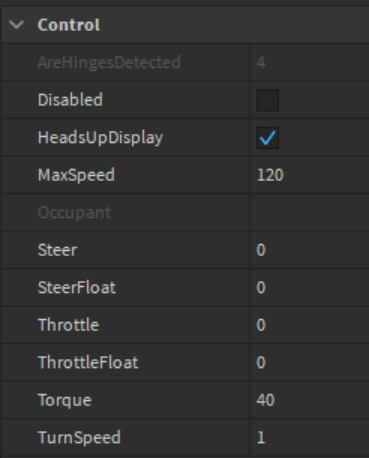The height and width of the screenshot is (458, 369).
Task: Select the Torque property label
Action: [x=65, y=400]
